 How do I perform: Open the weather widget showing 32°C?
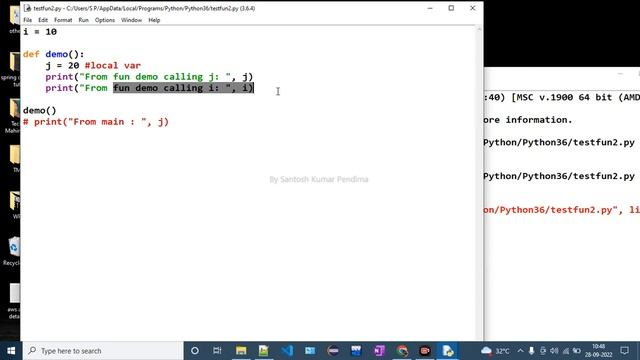point(495,351)
